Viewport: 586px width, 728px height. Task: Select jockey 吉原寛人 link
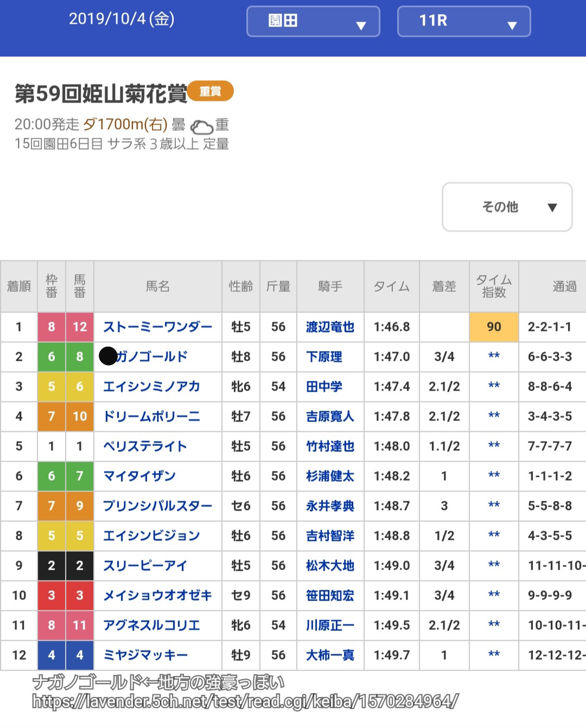click(330, 417)
